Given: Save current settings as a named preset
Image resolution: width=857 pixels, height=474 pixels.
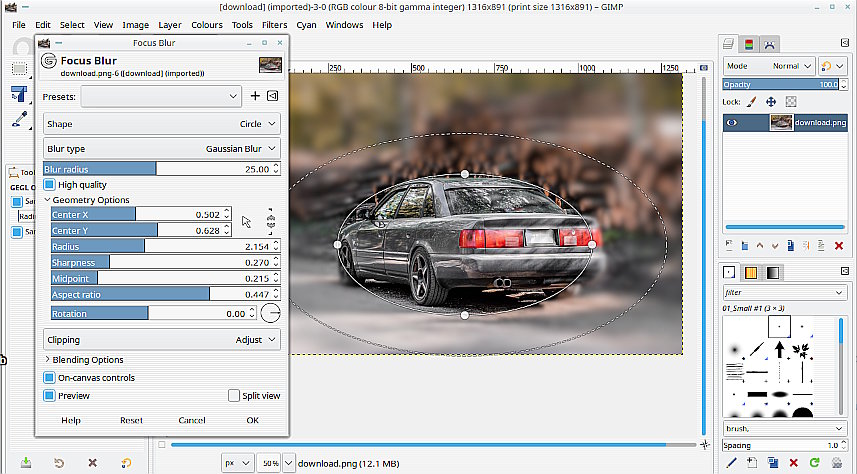Looking at the screenshot, I should click(255, 96).
